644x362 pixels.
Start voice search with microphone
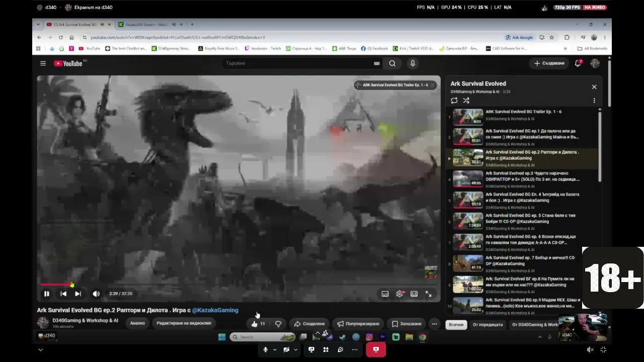point(413,63)
